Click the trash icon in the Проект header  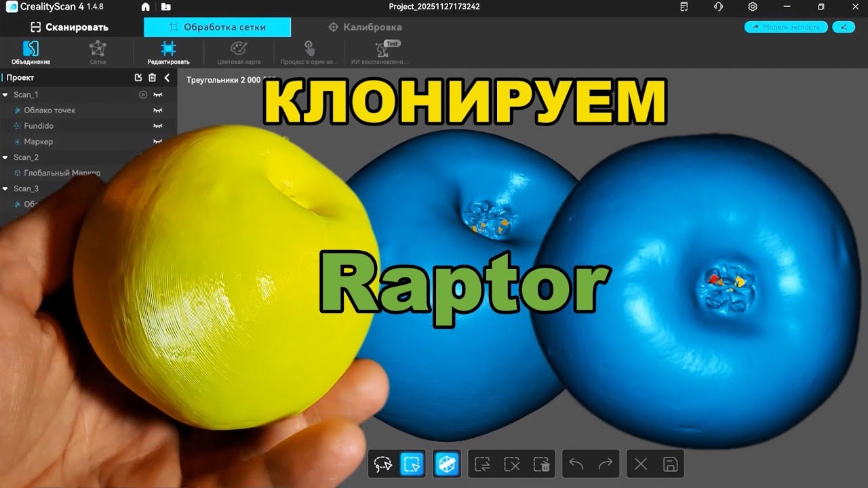point(152,78)
